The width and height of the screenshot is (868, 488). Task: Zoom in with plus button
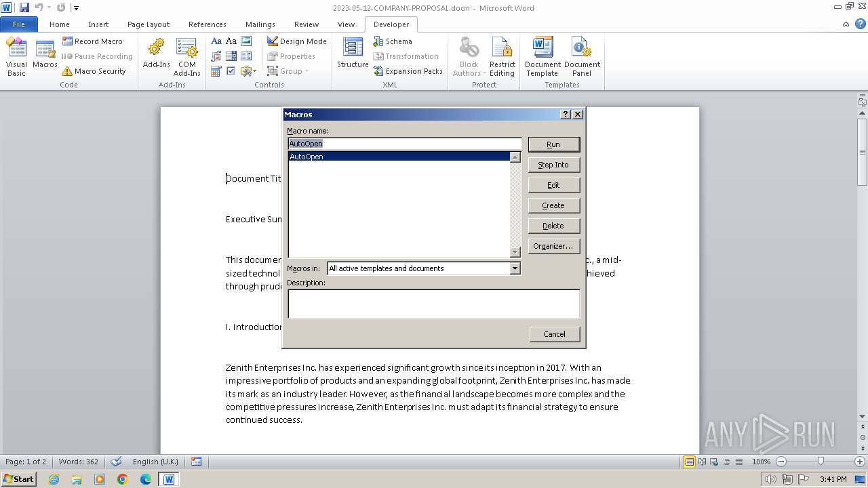pyautogui.click(x=860, y=462)
